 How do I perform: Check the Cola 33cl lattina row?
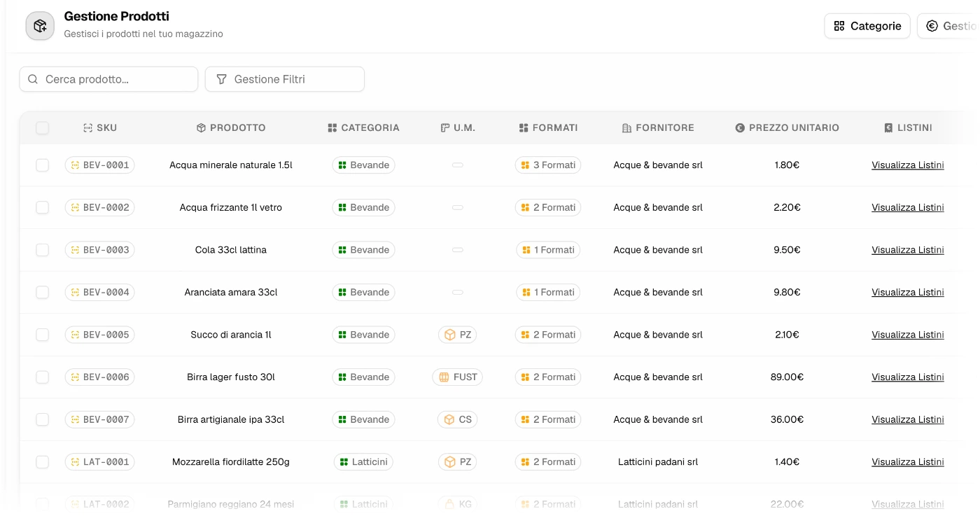pyautogui.click(x=43, y=250)
